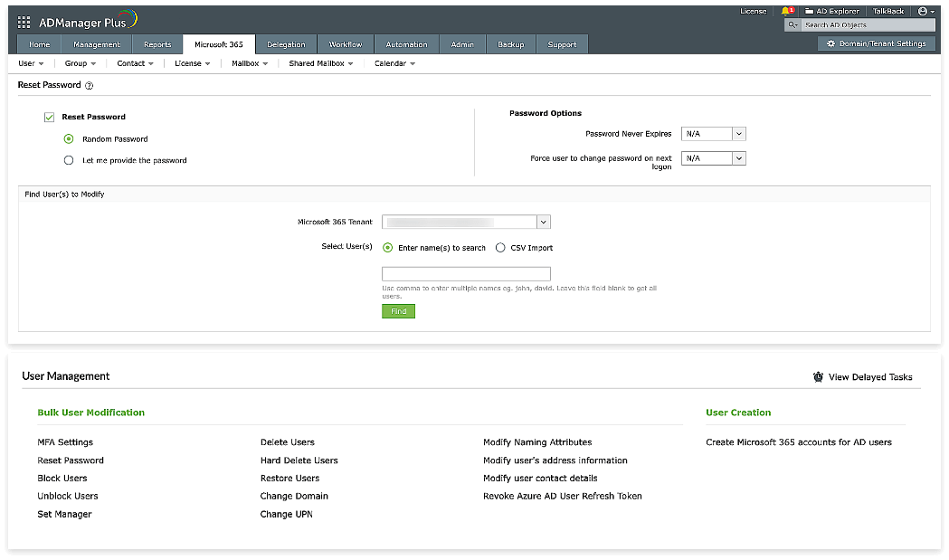Expand the Group submenu
Viewport: 949px width, 560px height.
click(x=81, y=63)
